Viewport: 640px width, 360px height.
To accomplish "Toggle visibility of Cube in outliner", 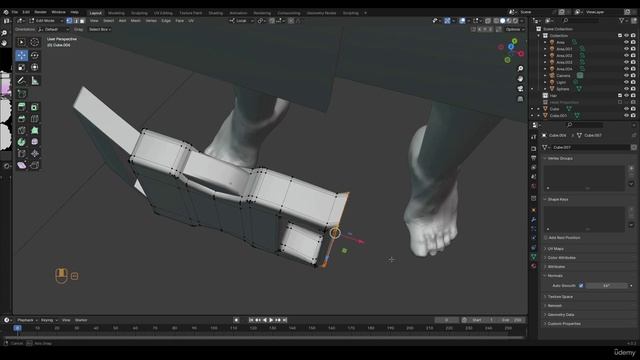I will click(626, 109).
